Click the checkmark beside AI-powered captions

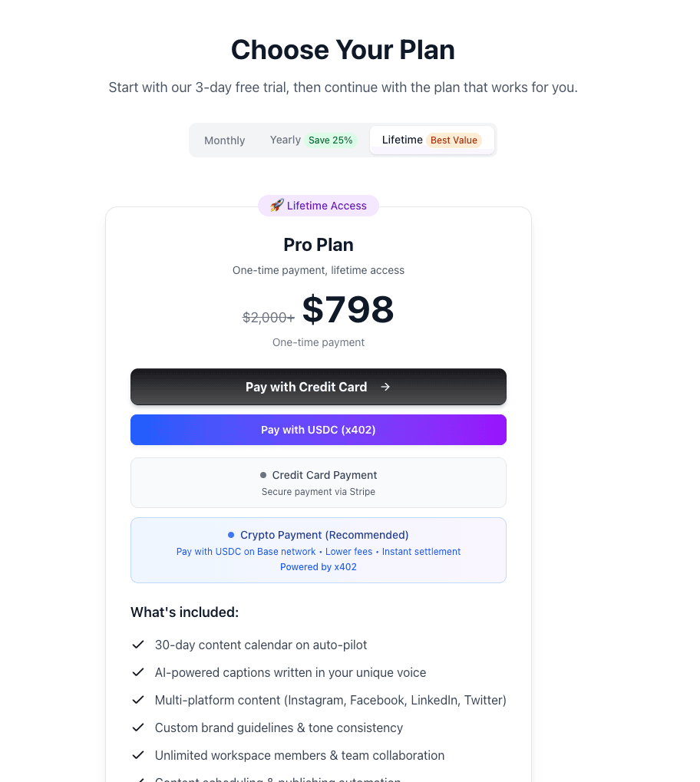coord(138,672)
